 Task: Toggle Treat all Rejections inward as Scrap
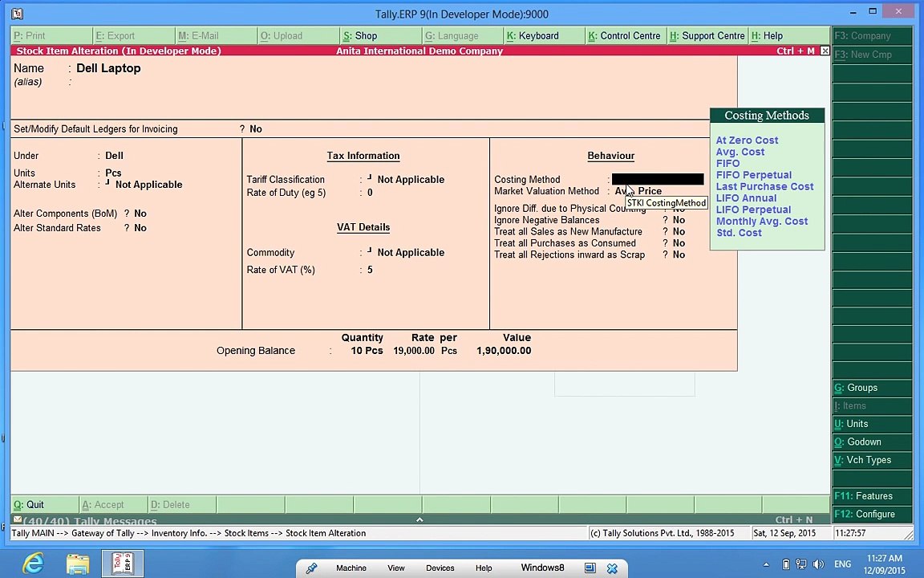tap(679, 254)
